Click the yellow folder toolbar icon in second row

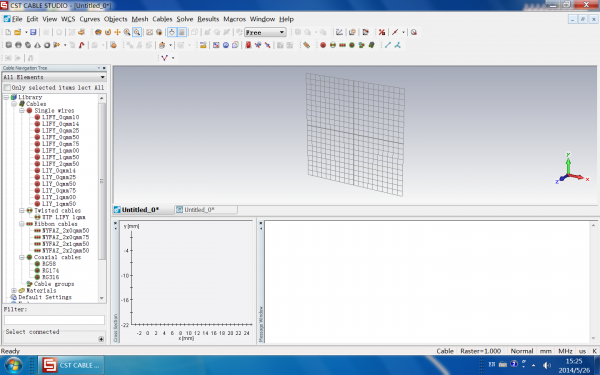click(x=203, y=45)
